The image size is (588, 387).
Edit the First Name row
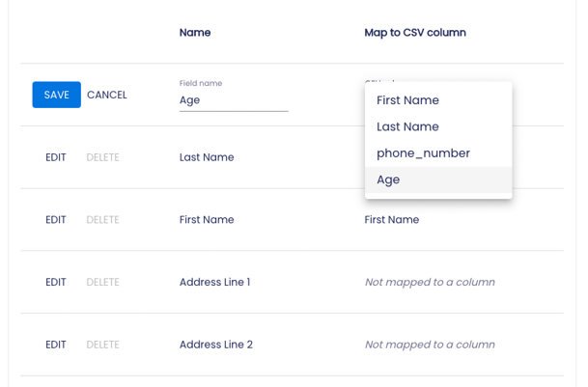tap(56, 220)
